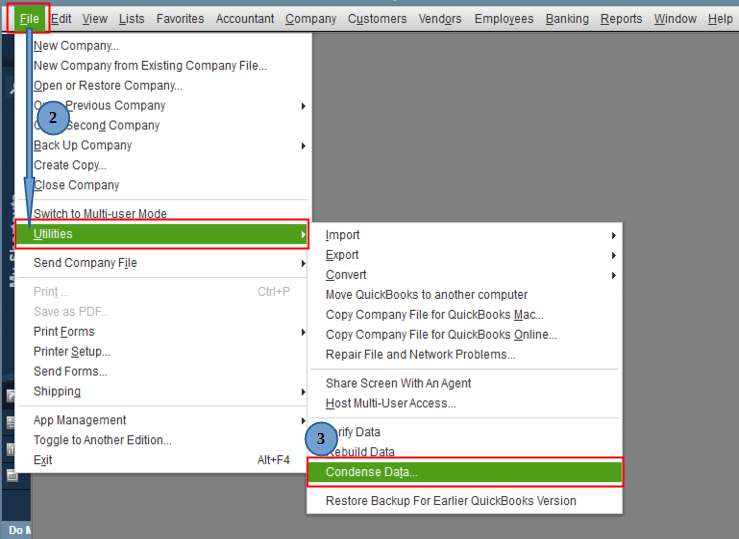Open the File menu

[x=29, y=19]
